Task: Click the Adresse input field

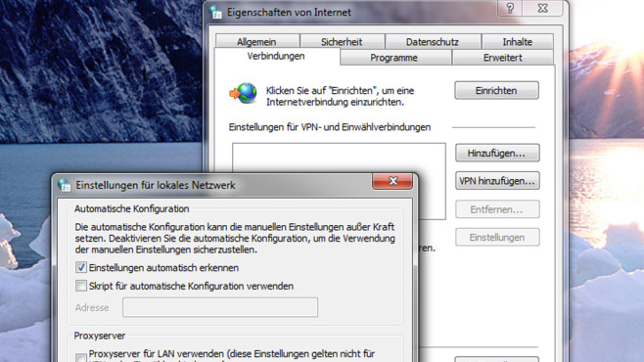Action: point(220,307)
